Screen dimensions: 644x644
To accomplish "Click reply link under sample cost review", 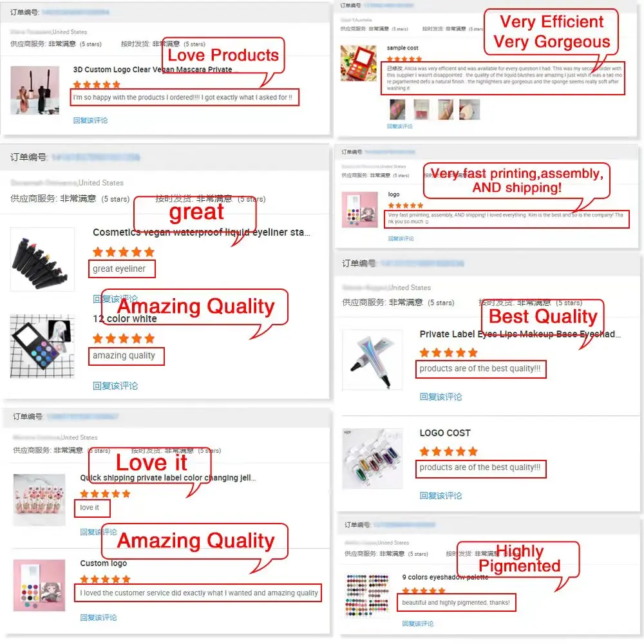I will (400, 126).
